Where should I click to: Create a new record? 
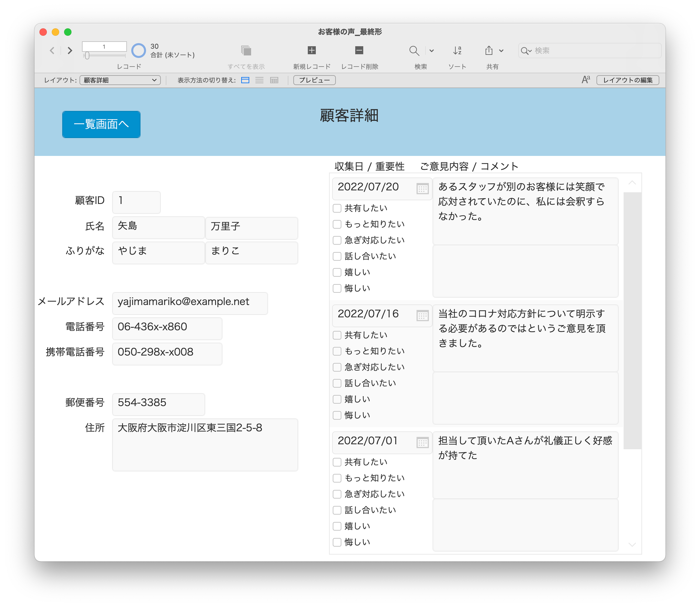[312, 51]
